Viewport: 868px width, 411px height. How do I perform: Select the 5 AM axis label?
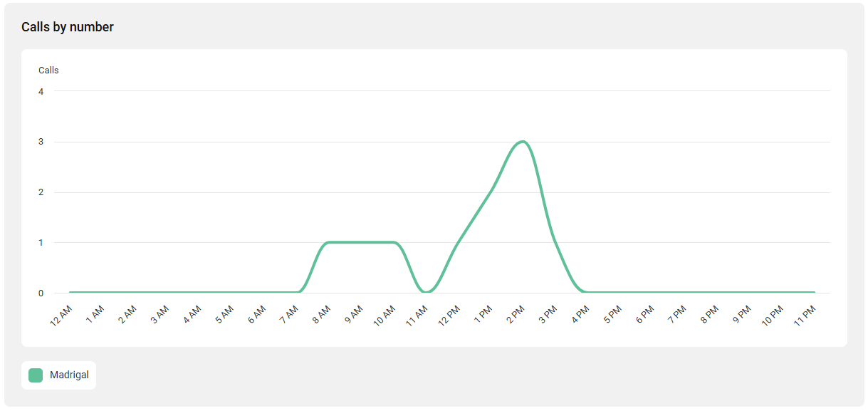[x=224, y=314]
